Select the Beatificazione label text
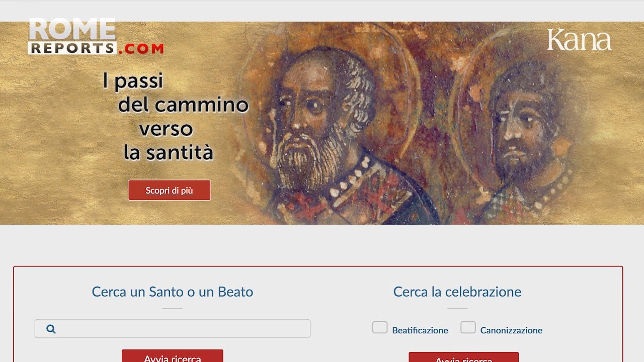This screenshot has height=362, width=644. coord(420,330)
